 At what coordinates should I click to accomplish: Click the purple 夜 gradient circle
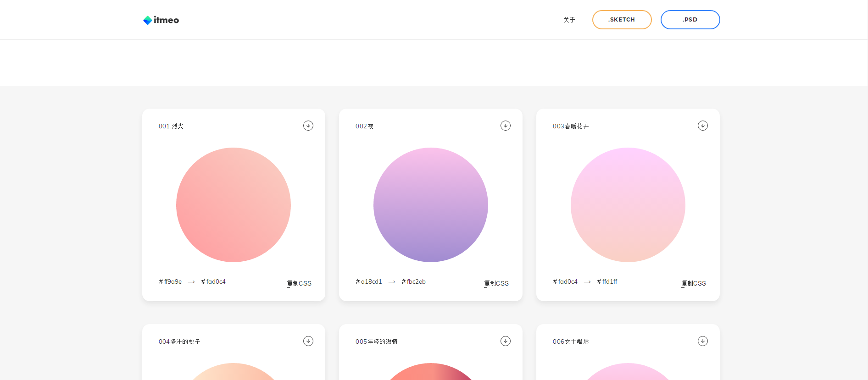[x=431, y=205]
